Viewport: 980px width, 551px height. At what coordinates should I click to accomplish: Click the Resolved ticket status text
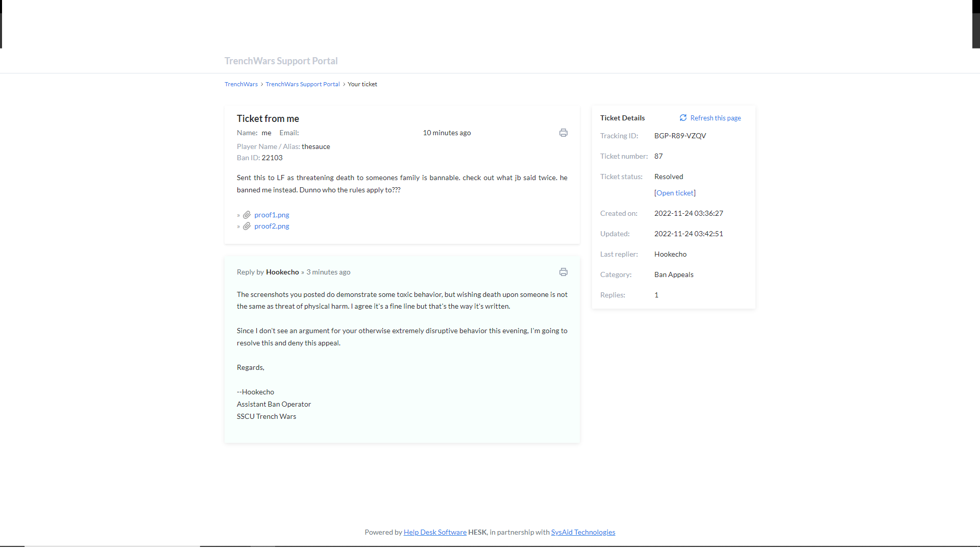[669, 177]
